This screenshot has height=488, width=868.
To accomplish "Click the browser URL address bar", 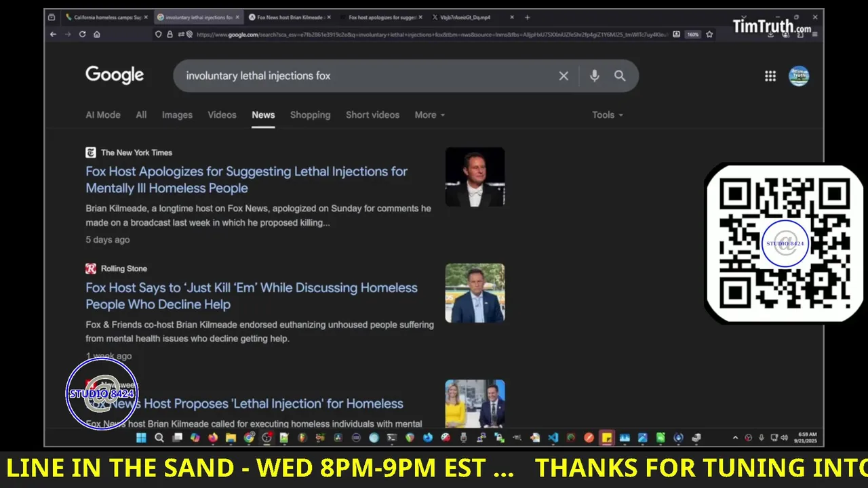I will (x=431, y=34).
